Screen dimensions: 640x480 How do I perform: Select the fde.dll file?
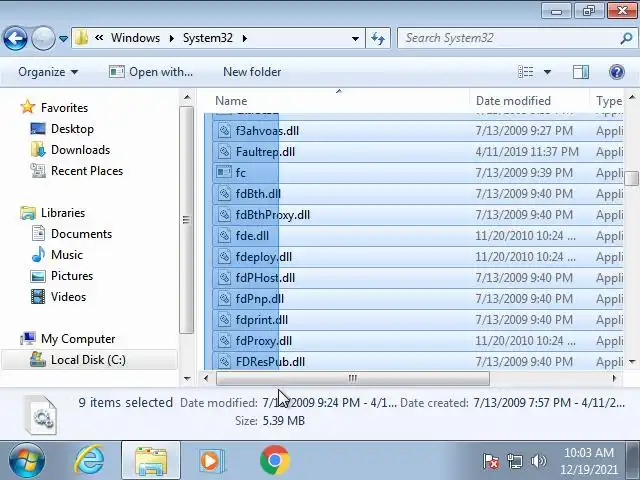tap(418, 236)
